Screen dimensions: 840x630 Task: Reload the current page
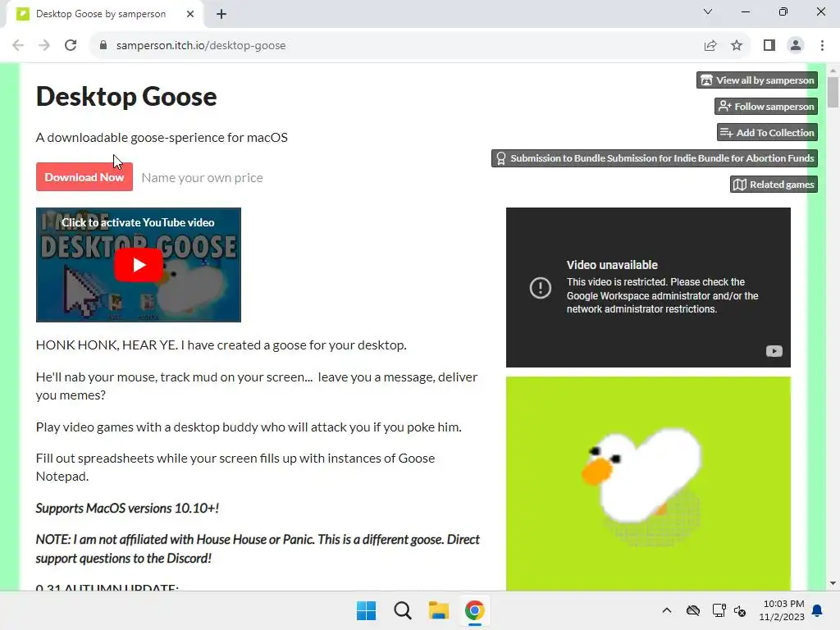click(x=71, y=46)
